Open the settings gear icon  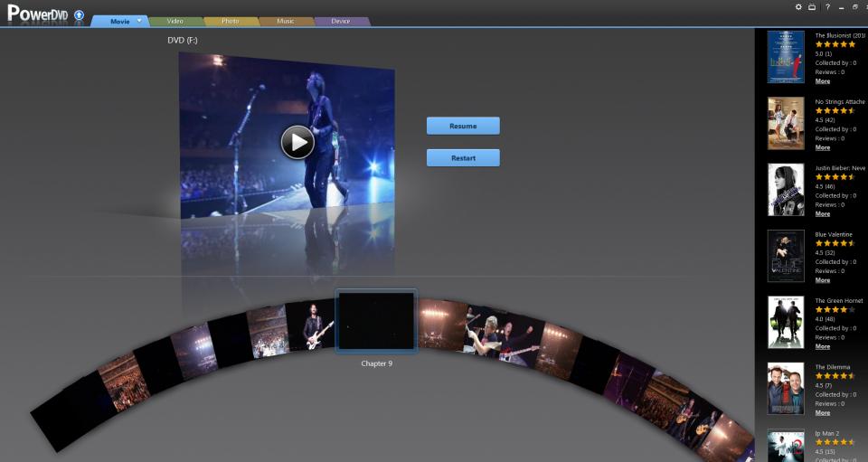point(798,7)
